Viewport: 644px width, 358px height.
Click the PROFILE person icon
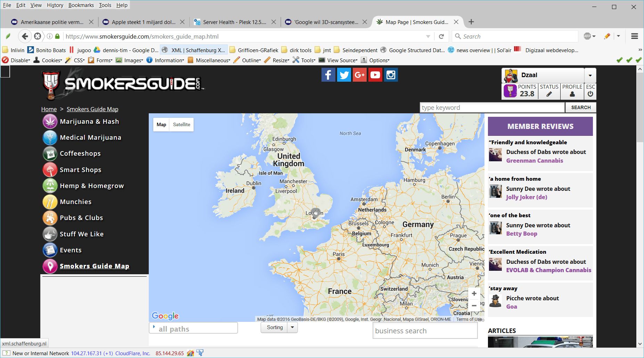572,94
